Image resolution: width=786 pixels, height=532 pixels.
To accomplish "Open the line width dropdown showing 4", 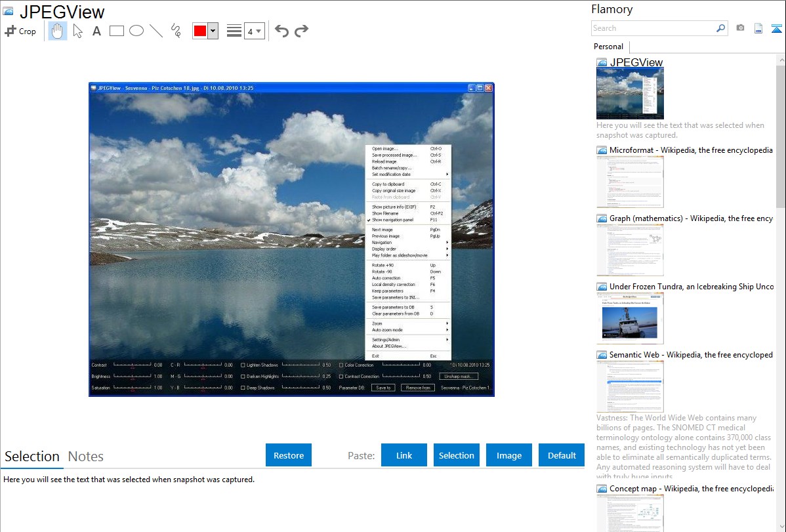I will pos(255,31).
